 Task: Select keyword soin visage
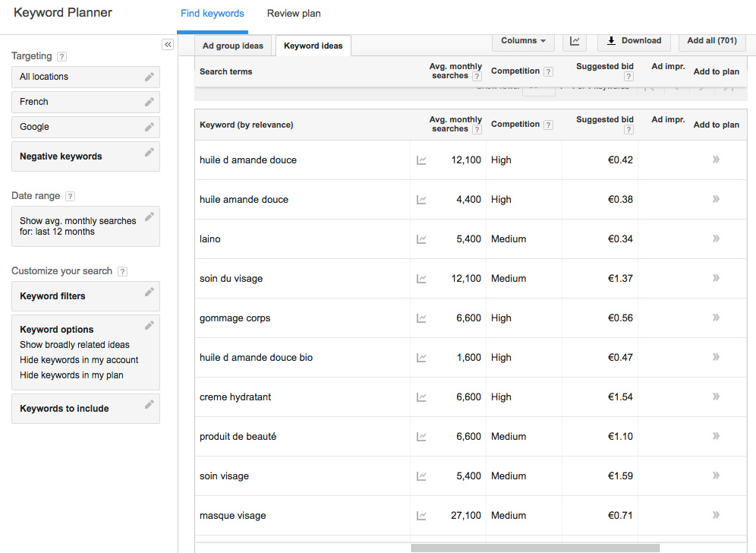click(224, 476)
